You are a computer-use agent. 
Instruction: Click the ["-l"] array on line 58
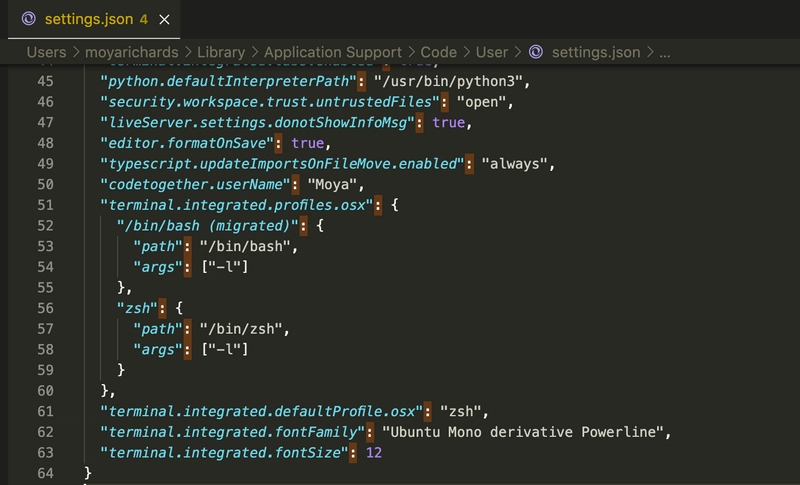click(x=224, y=349)
